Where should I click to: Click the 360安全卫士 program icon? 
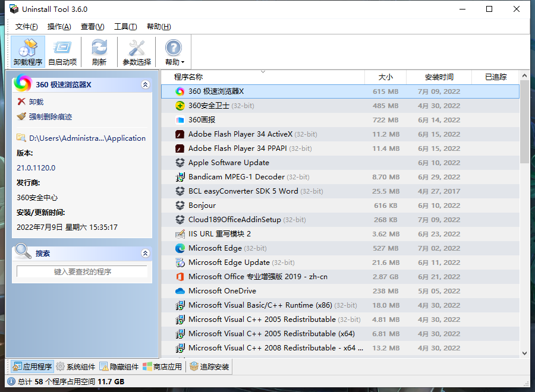tap(180, 106)
